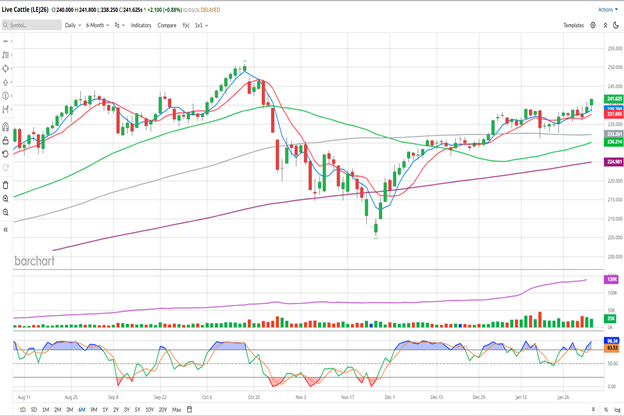Toggle percent scale on price axis
This screenshot has width=624, height=416.
click(606, 409)
